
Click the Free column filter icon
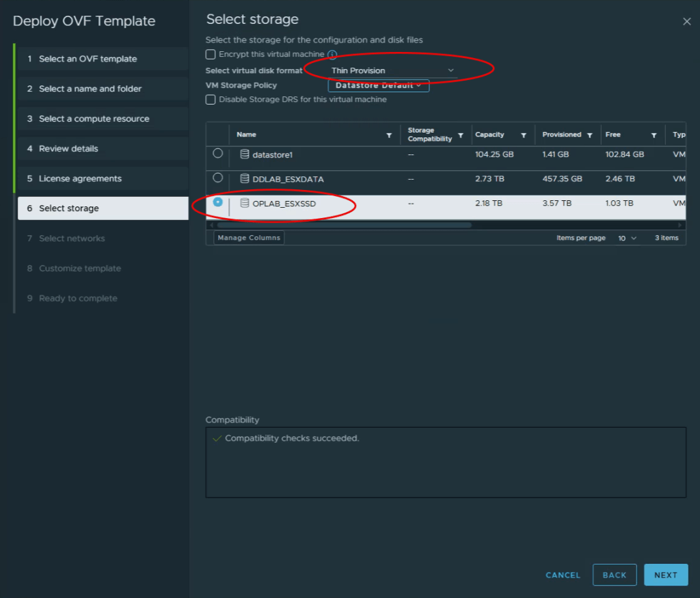tap(654, 135)
